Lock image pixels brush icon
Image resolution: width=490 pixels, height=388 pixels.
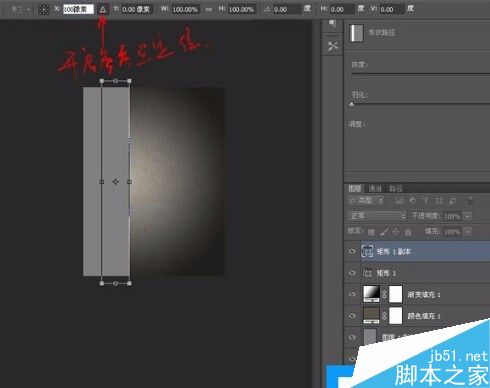tap(384, 231)
